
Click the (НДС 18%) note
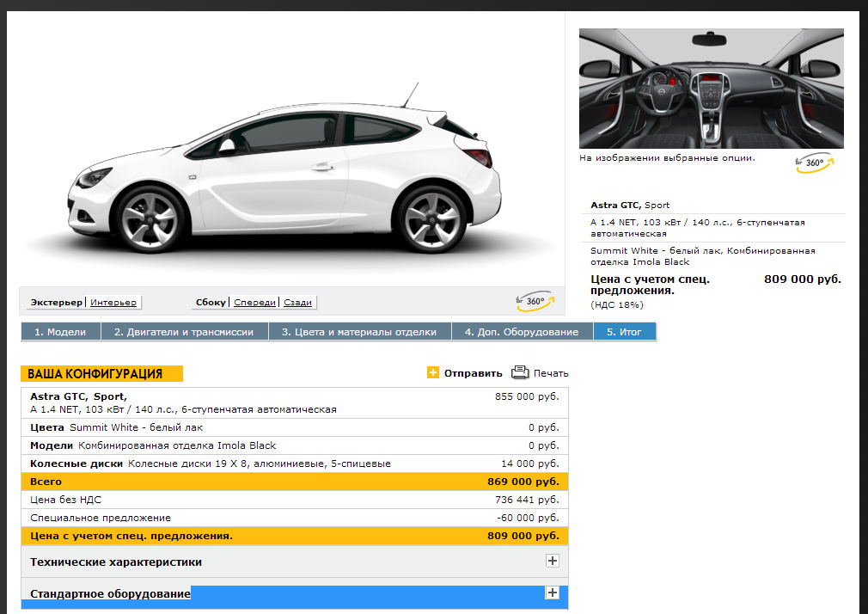pos(617,304)
